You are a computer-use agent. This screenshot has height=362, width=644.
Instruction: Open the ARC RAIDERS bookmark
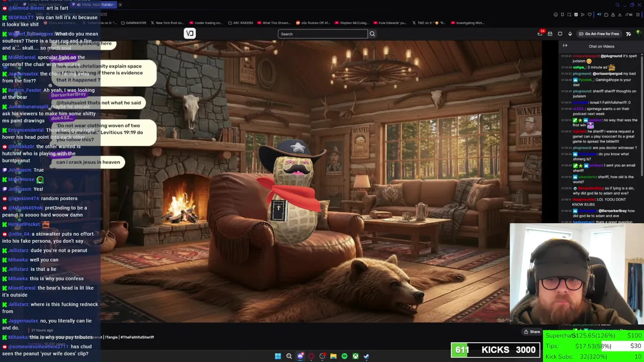pos(240,23)
